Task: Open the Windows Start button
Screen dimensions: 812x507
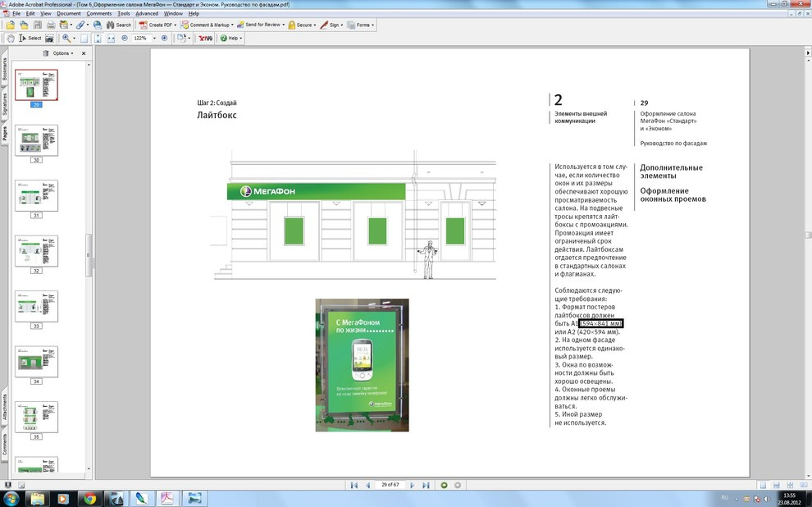Action: [x=11, y=499]
